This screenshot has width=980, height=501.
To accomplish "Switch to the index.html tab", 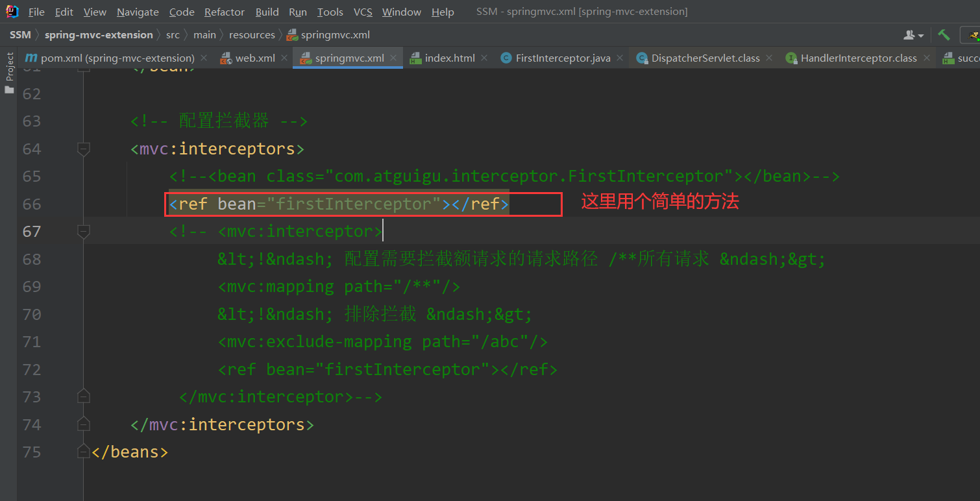I will point(450,58).
